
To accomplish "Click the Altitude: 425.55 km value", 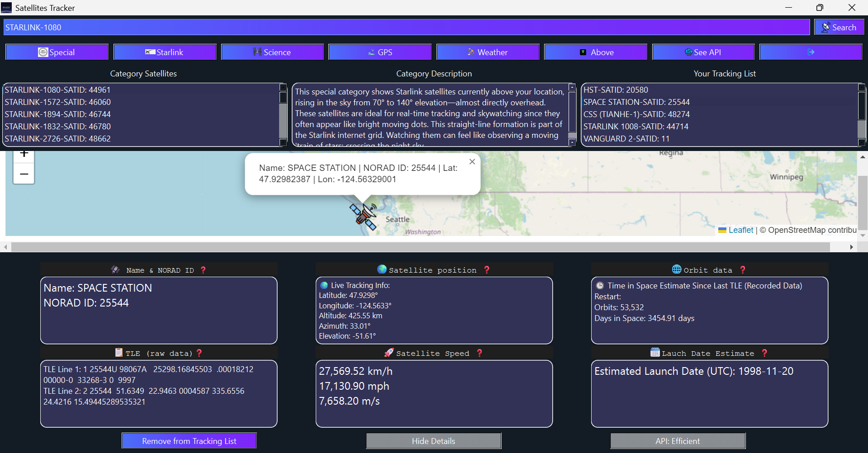I will (351, 316).
